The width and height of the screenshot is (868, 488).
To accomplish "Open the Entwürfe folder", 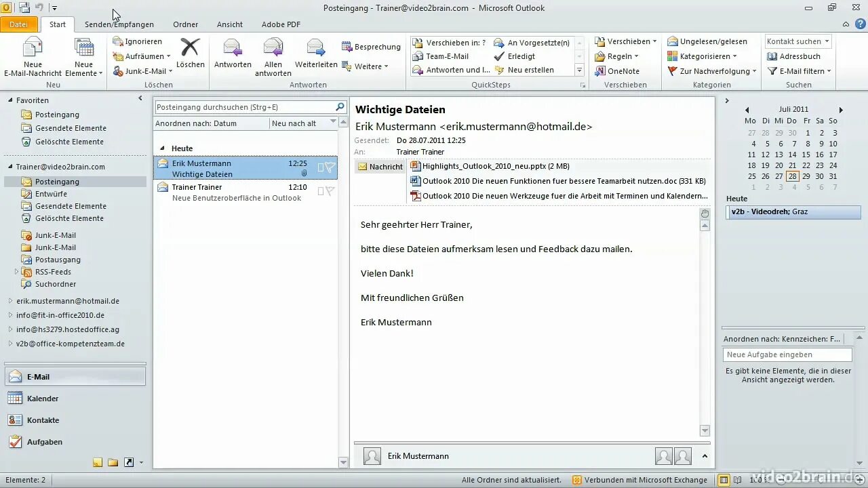I will (x=51, y=194).
